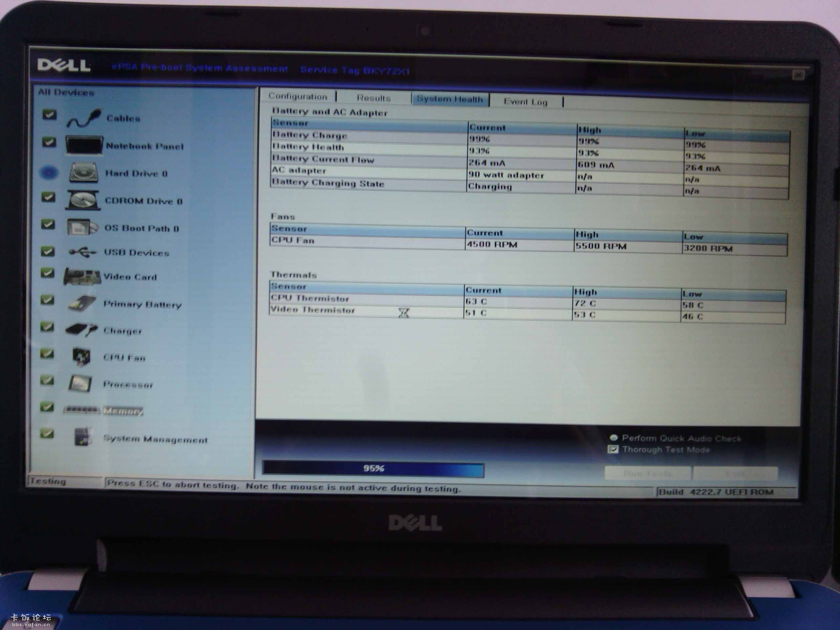Click the 63 C current CPU temperature
Image resolution: width=840 pixels, height=630 pixels.
coord(476,302)
